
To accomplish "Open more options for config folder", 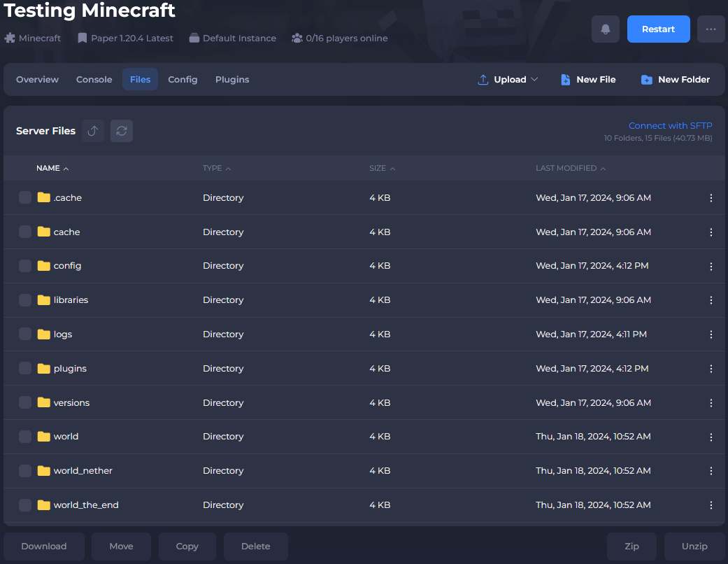I will pos(711,266).
